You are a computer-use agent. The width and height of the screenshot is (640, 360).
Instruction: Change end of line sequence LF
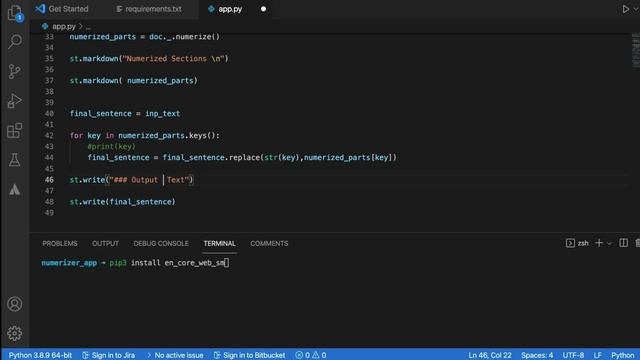click(x=598, y=355)
